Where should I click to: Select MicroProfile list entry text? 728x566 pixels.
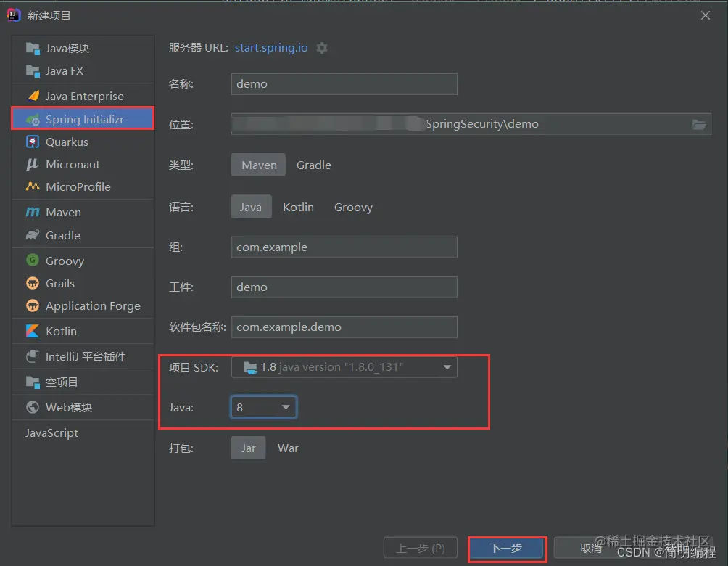click(78, 186)
